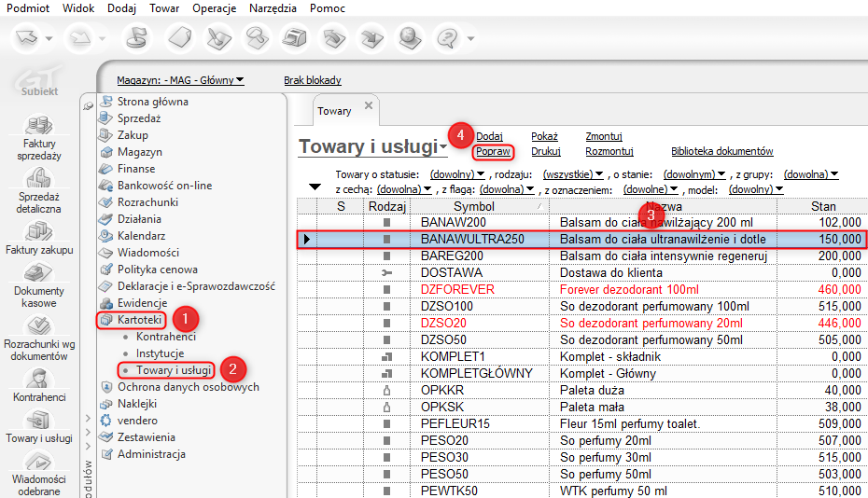868x498 pixels.
Task: Open Towary i usługi sidebar shortcut icon
Action: [x=39, y=419]
